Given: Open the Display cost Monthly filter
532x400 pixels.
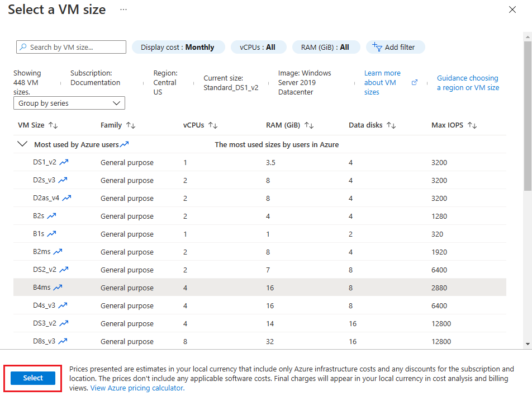Looking at the screenshot, I should click(x=178, y=47).
